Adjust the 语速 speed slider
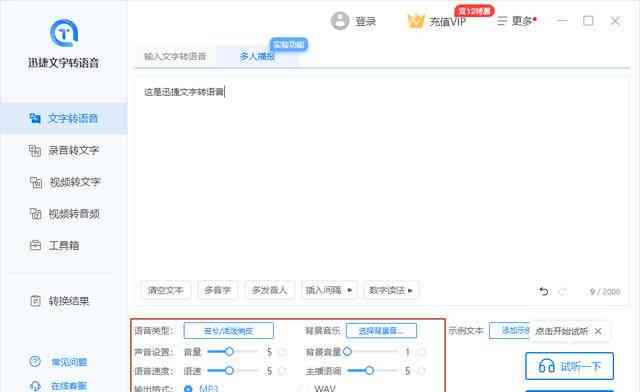Image resolution: width=640 pixels, height=392 pixels. 229,370
